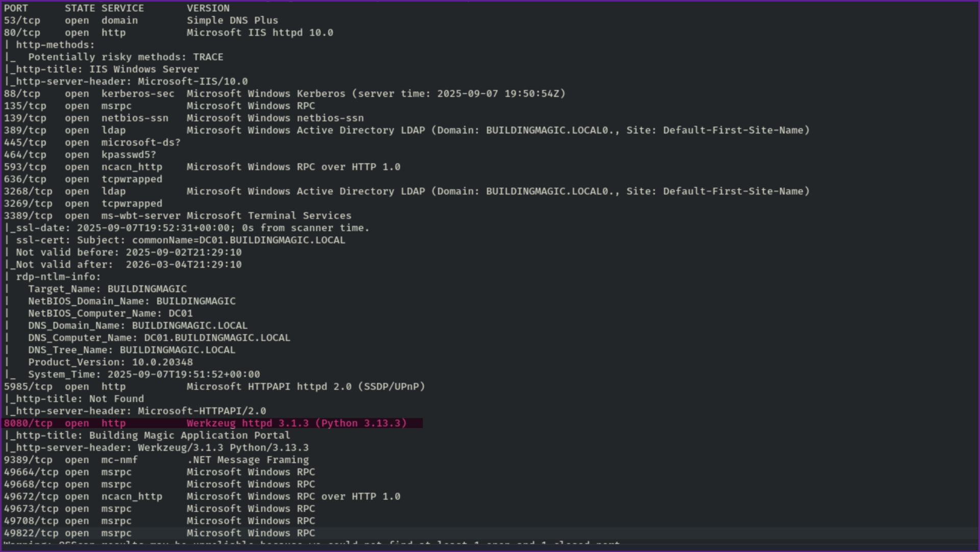Click the Werkzeug/3.1.3 server header line

[156, 447]
